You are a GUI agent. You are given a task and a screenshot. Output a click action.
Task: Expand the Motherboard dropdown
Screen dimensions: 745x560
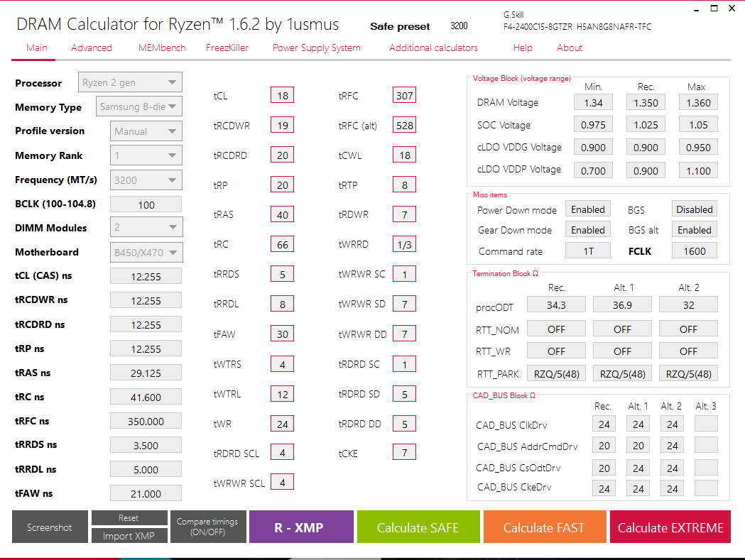(146, 252)
